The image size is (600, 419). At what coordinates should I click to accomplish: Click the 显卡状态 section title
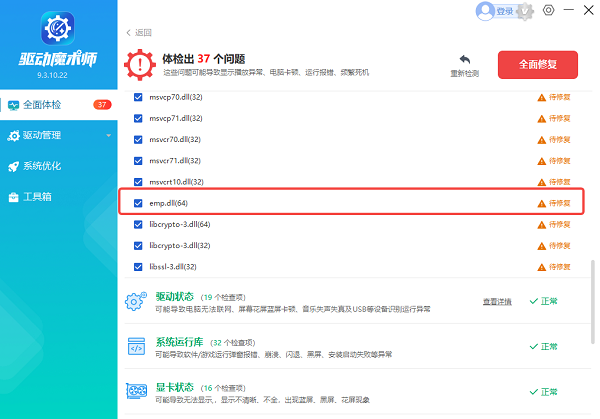tap(175, 387)
